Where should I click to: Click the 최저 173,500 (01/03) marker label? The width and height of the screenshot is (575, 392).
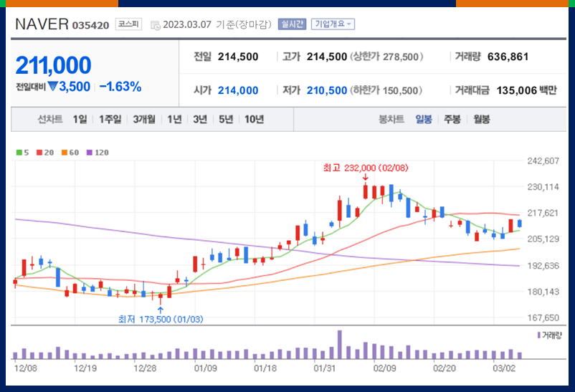coord(161,320)
